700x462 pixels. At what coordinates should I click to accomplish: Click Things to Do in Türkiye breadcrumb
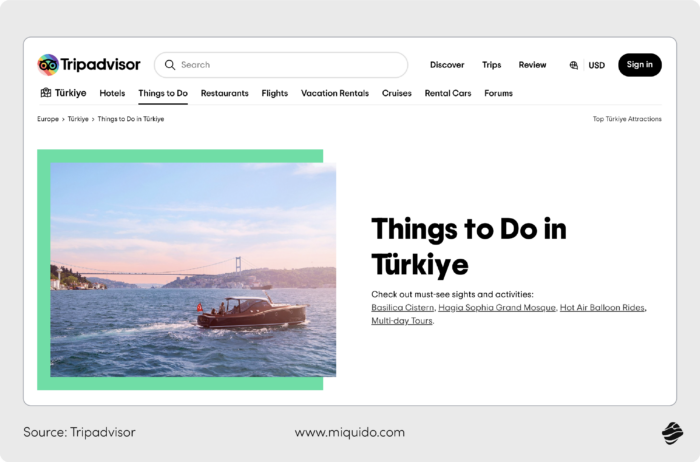(131, 119)
